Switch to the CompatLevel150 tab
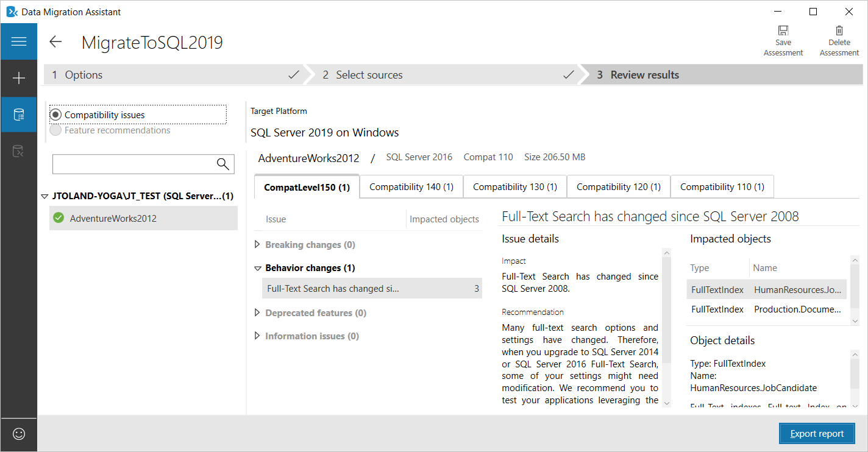 [x=307, y=187]
